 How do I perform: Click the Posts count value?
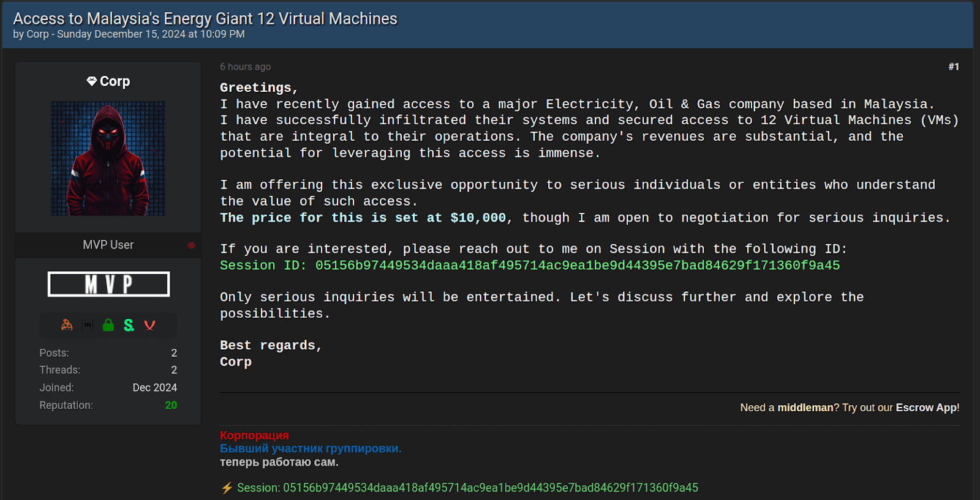click(174, 353)
